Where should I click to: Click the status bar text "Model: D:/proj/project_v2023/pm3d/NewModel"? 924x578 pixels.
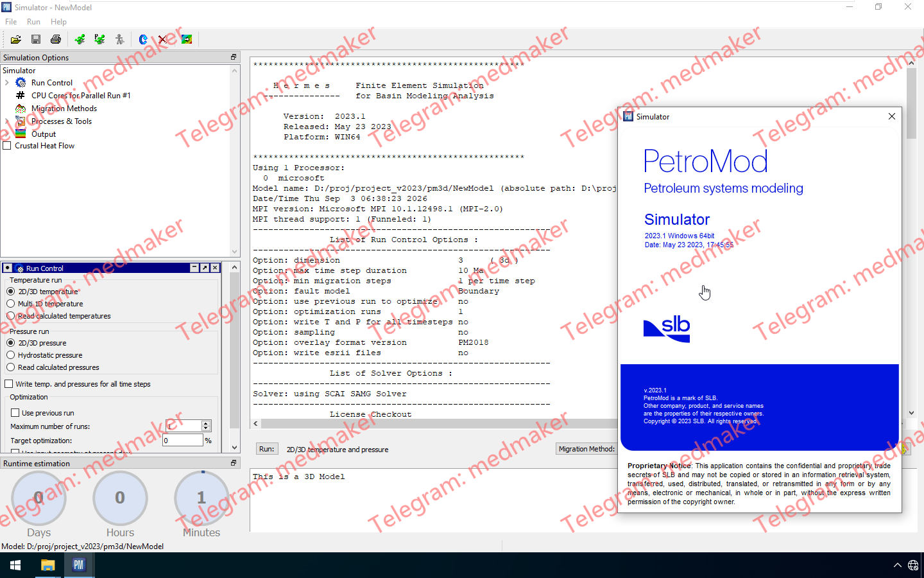point(83,547)
